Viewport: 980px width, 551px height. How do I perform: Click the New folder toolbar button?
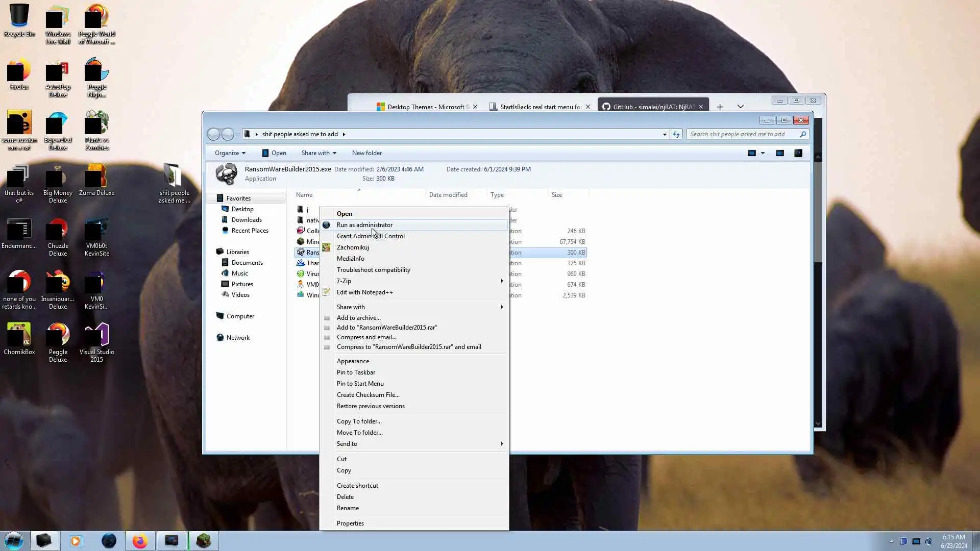click(x=366, y=153)
